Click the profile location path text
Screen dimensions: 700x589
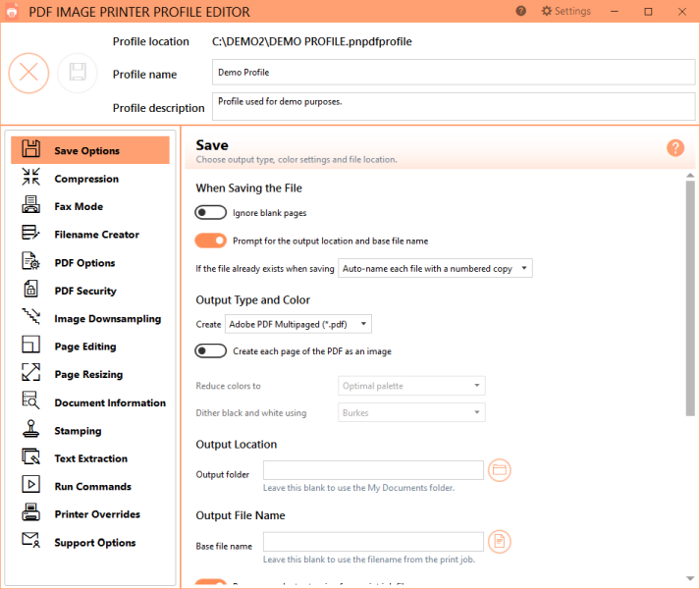click(x=311, y=41)
